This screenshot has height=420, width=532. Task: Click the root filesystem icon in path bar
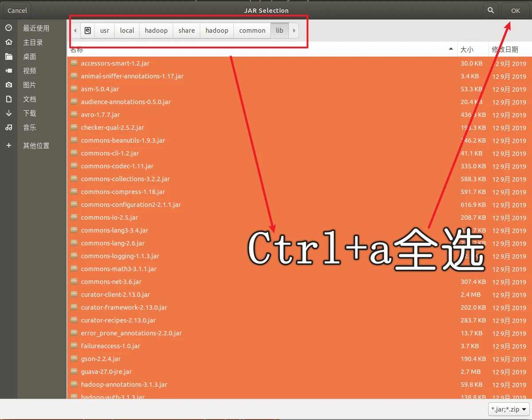[88, 31]
